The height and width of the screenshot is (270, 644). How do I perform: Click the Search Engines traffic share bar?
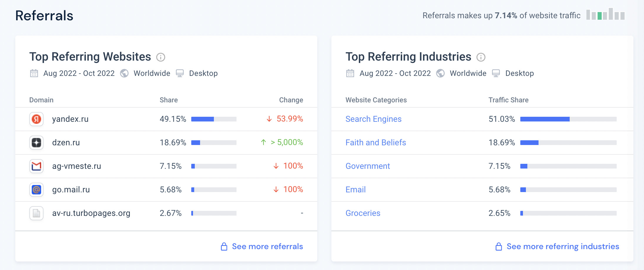coord(568,119)
